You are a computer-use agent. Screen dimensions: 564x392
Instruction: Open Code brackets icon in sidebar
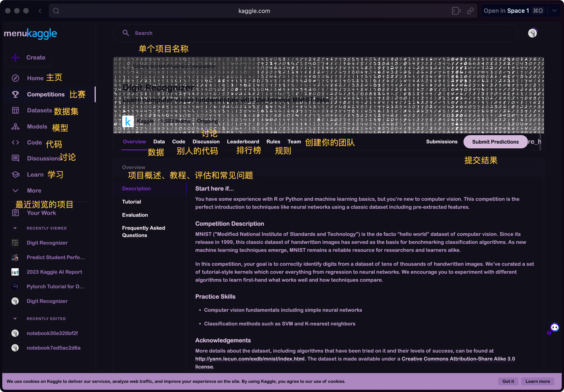click(x=16, y=142)
